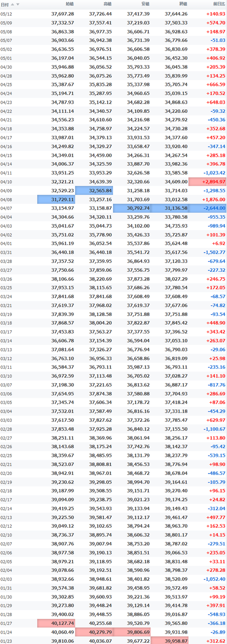Select change value +574.70

pyautogui.click(x=215, y=22)
